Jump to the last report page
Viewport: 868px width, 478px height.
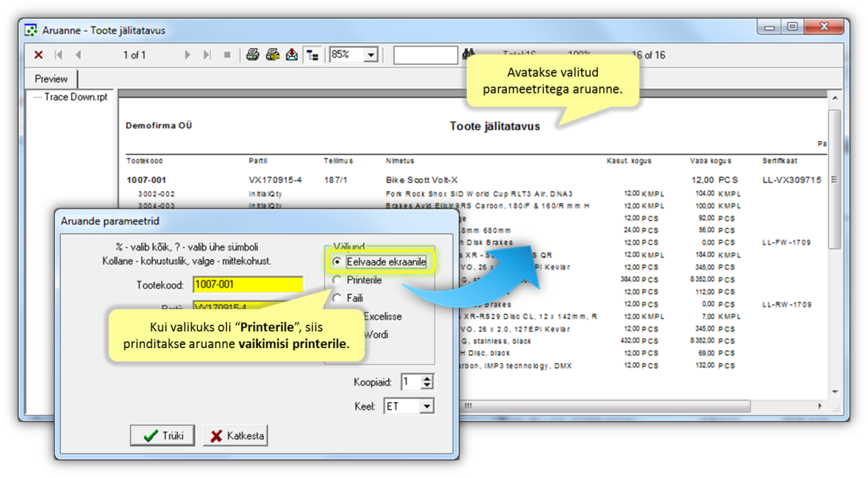pyautogui.click(x=207, y=55)
